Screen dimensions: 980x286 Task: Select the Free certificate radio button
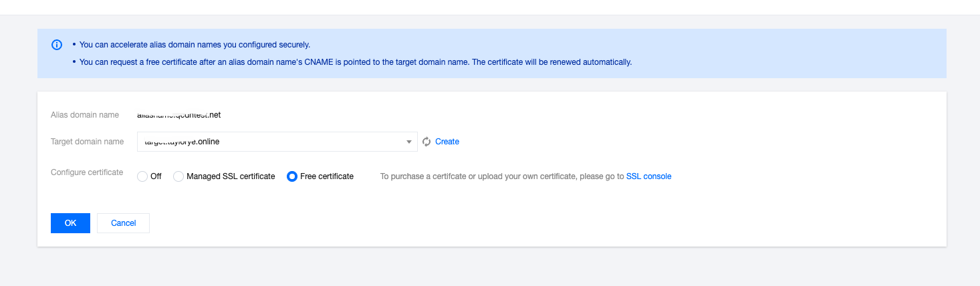[291, 176]
